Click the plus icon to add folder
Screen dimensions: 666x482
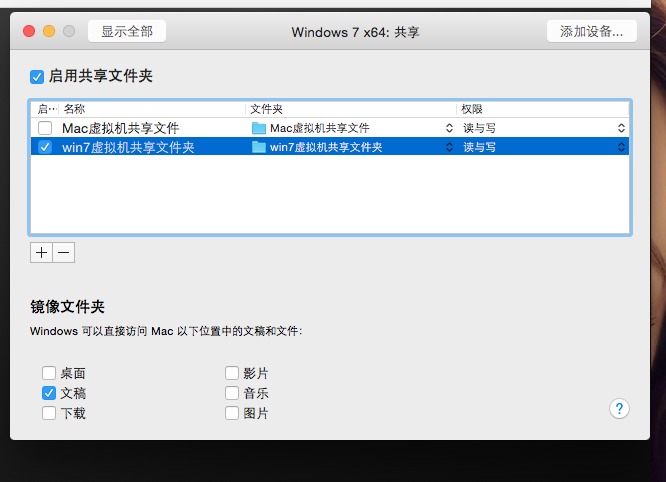tap(41, 253)
